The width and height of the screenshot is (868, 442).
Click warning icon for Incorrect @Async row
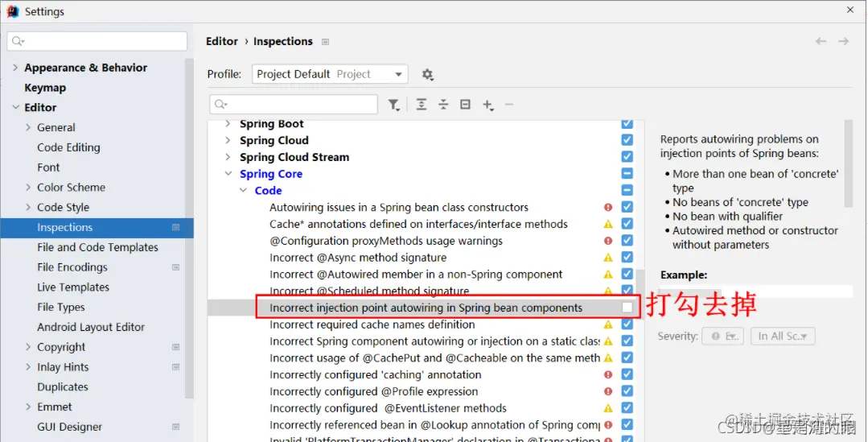coord(608,258)
